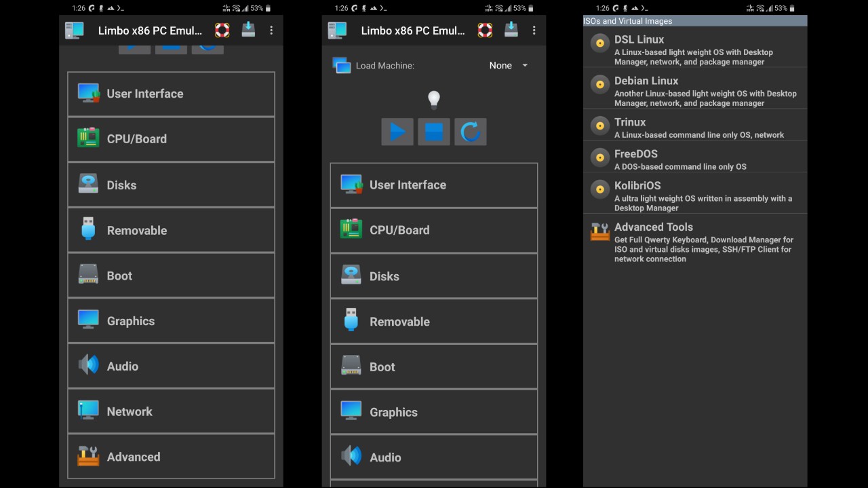The image size is (868, 488).
Task: Open the three-dot overflow menu in the middle screenshot
Action: [534, 31]
